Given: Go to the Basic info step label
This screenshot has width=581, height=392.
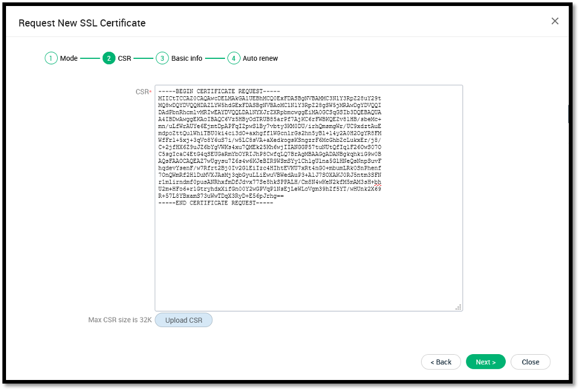Looking at the screenshot, I should click(186, 58).
